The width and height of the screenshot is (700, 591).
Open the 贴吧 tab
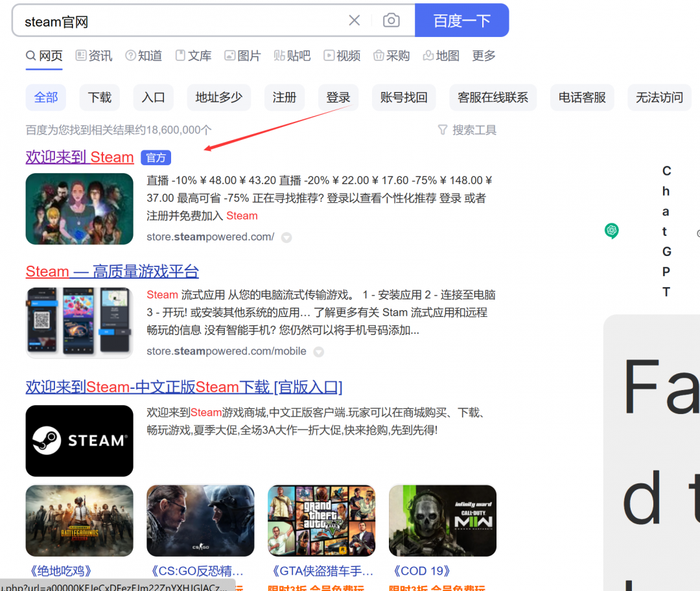pos(292,56)
